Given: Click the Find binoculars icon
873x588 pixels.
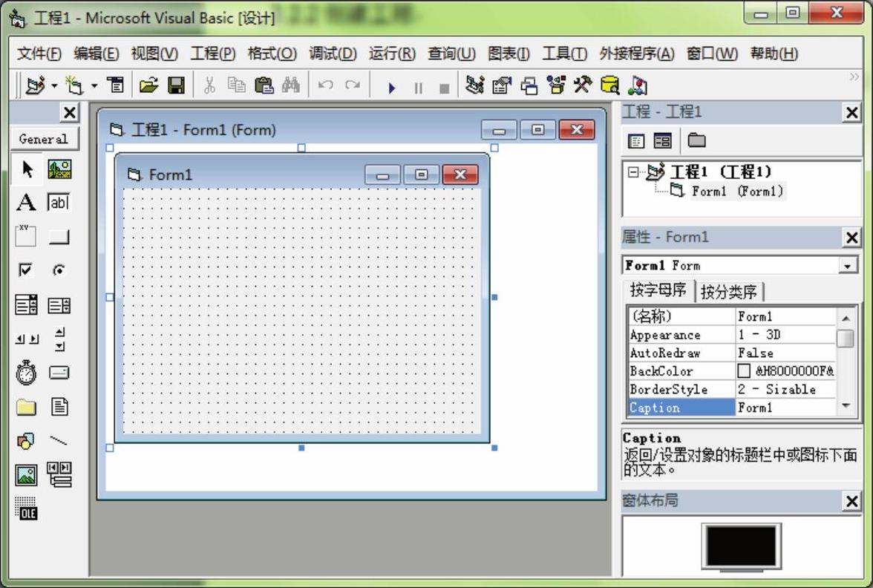Looking at the screenshot, I should [291, 85].
